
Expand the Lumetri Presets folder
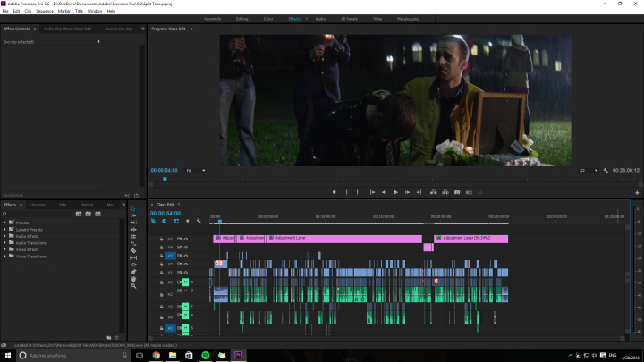[x=5, y=230]
